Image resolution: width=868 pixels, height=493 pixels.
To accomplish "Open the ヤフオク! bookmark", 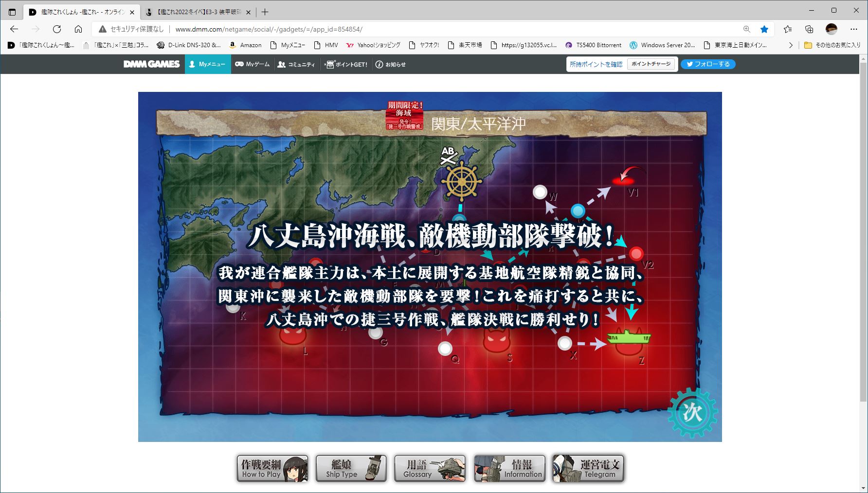I will coord(424,45).
